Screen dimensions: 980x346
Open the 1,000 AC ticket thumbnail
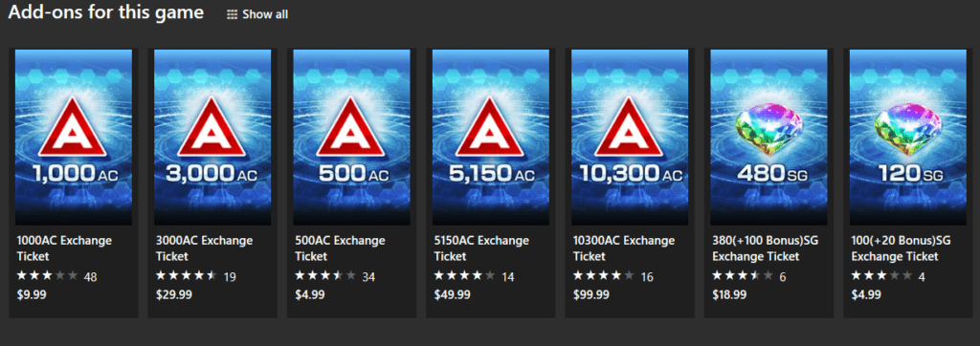click(74, 138)
